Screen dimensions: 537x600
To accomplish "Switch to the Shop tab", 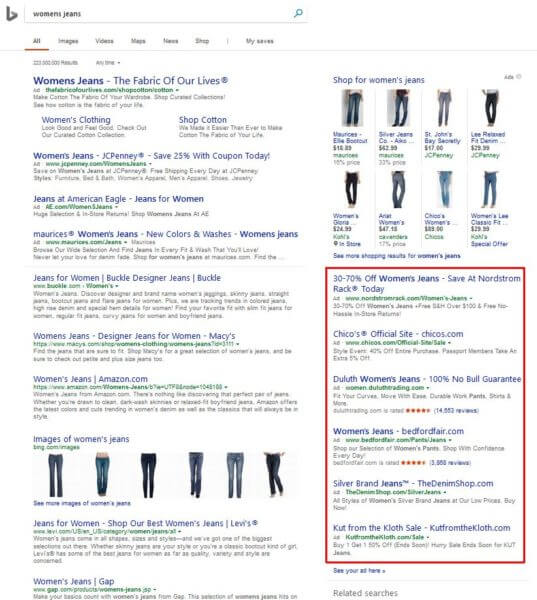I will click(202, 41).
